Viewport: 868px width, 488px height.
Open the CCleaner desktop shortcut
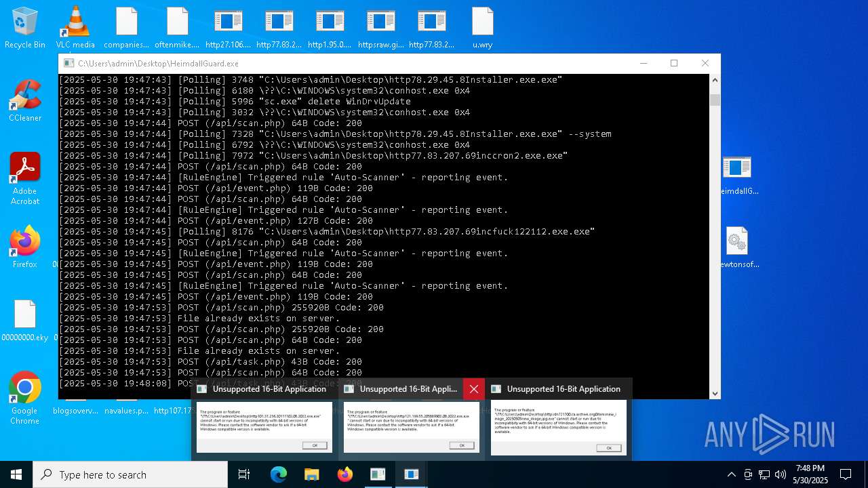(25, 102)
